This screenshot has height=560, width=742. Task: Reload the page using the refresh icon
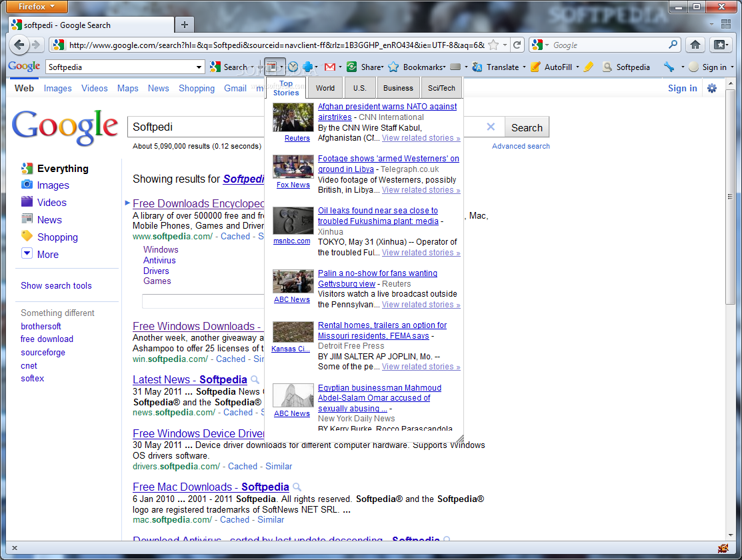pos(517,45)
